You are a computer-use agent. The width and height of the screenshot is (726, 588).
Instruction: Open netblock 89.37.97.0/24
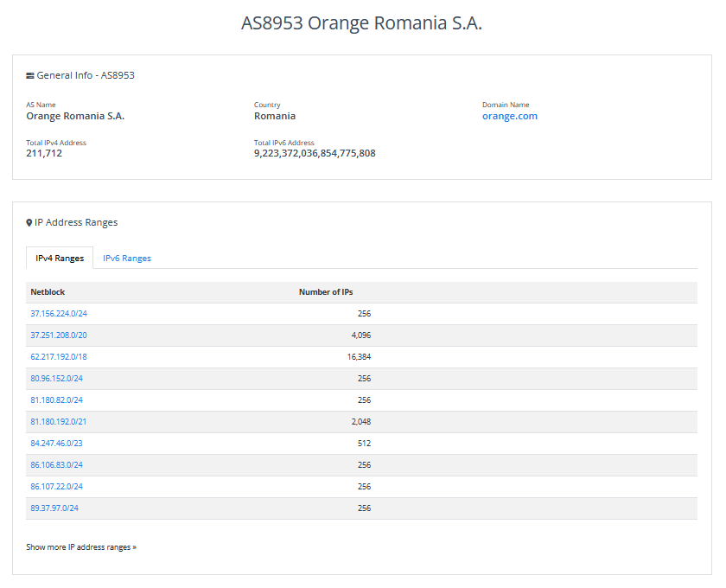click(x=54, y=508)
